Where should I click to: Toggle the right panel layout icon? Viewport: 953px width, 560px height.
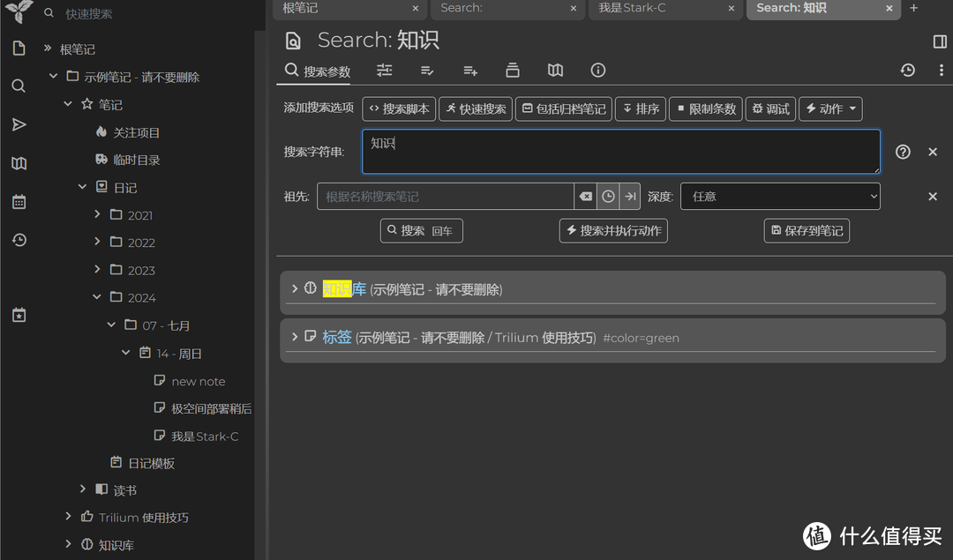(x=939, y=40)
